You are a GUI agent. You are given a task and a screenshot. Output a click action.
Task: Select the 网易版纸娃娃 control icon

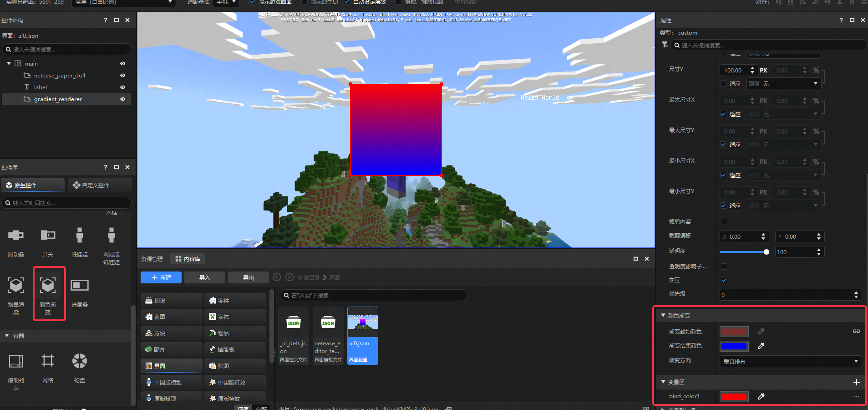coord(112,235)
